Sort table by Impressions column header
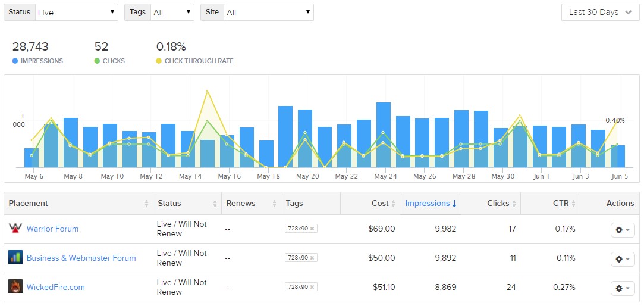 (x=430, y=203)
